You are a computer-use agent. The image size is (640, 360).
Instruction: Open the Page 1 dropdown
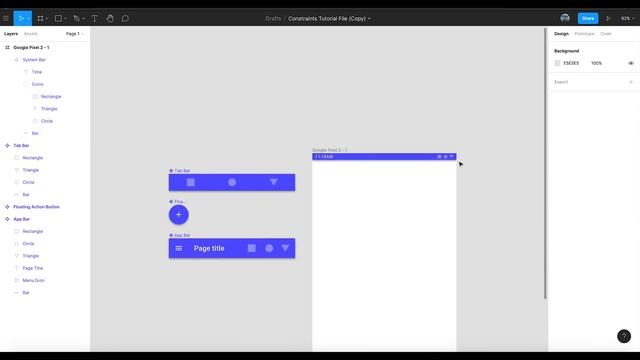74,34
